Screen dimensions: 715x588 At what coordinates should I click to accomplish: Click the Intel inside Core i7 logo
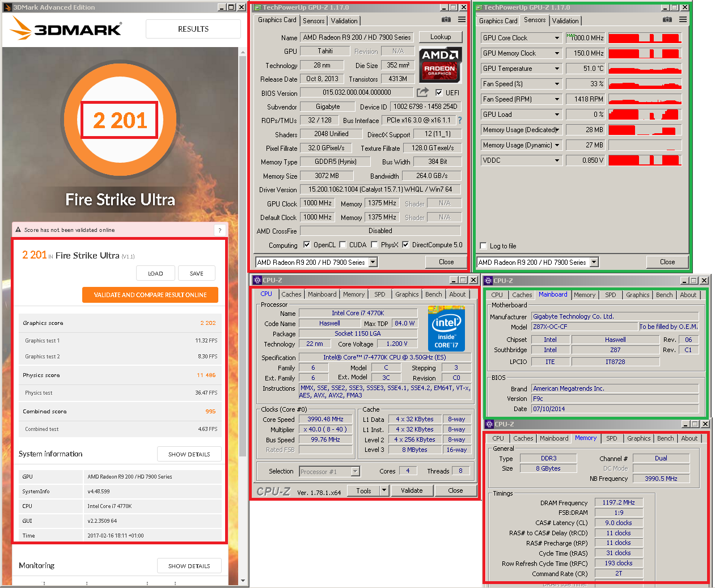click(446, 329)
